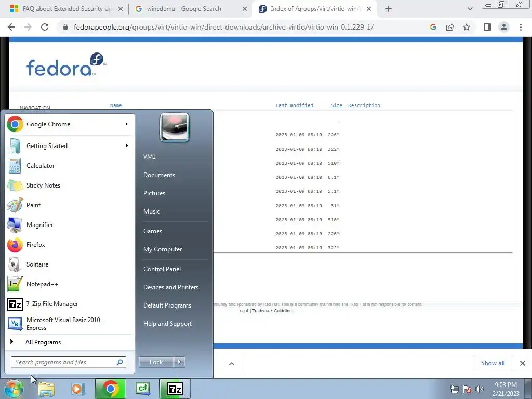This screenshot has height=399, width=532.
Task: Close the wincdemu Google Search tab
Action: pos(245,9)
